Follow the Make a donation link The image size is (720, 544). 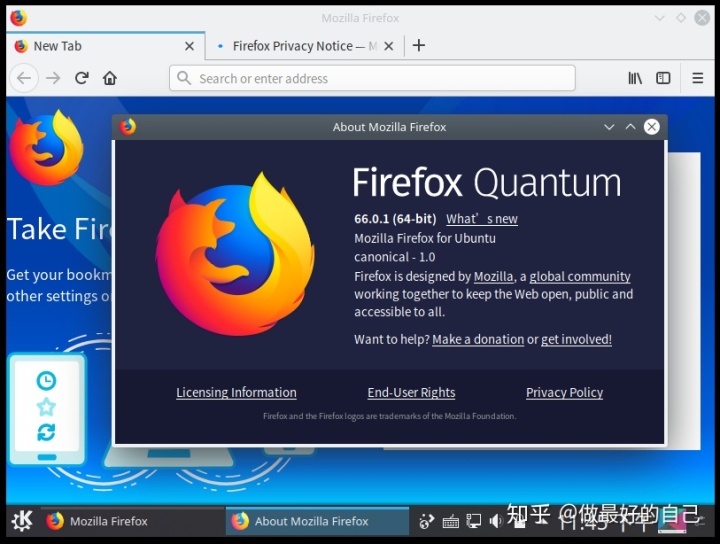478,339
